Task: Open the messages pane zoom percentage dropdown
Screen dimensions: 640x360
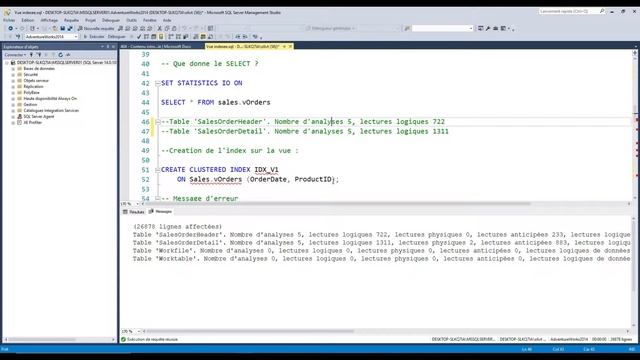Action: [x=138, y=331]
